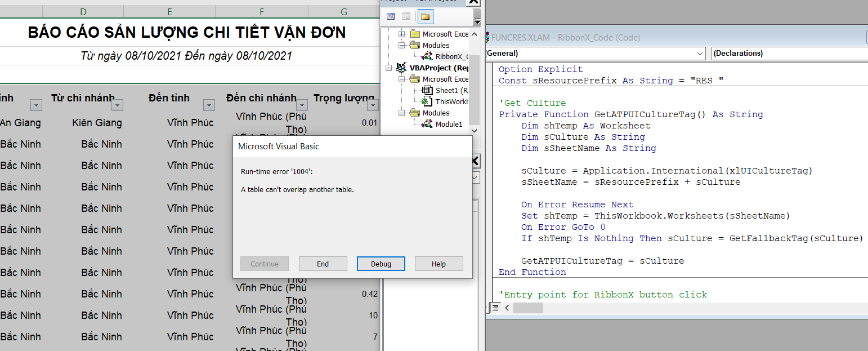Click the weight cell showing 10
The image size is (868, 351).
coord(373,315)
